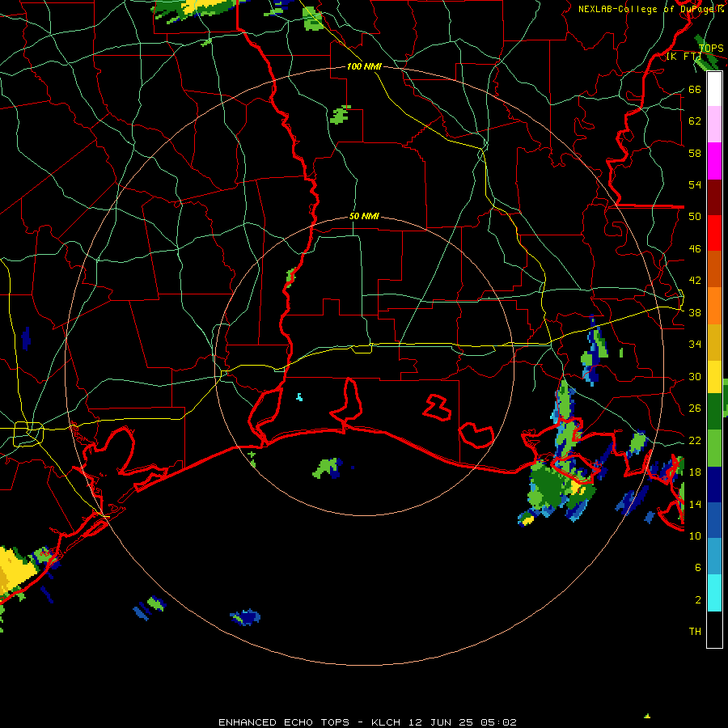The height and width of the screenshot is (728, 728).
Task: Click the '05:02' timestamp
Action: click(498, 722)
